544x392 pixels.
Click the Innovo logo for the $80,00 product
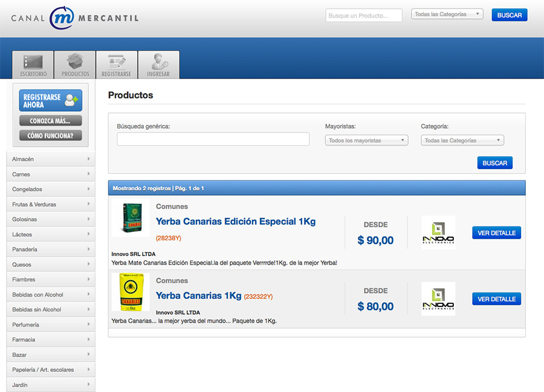click(x=438, y=299)
